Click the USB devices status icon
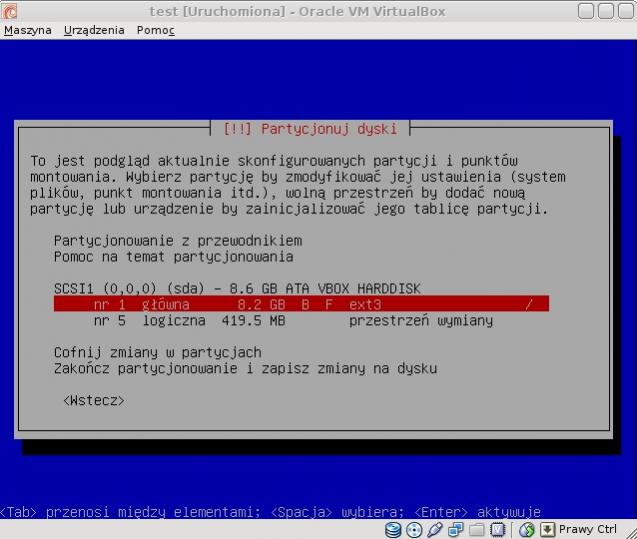The height and width of the screenshot is (539, 637). coord(435,530)
